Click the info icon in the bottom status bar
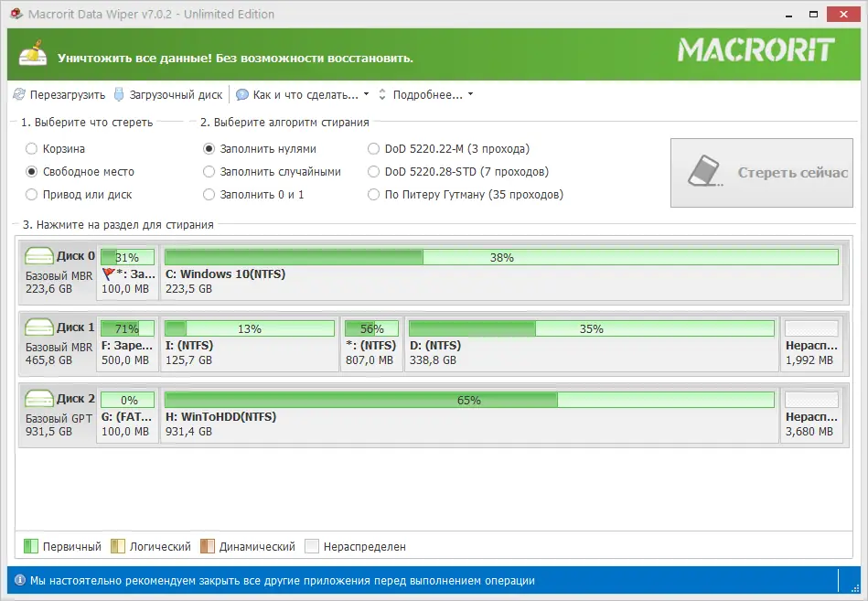Screen dimensions: 868x601 pyautogui.click(x=21, y=579)
